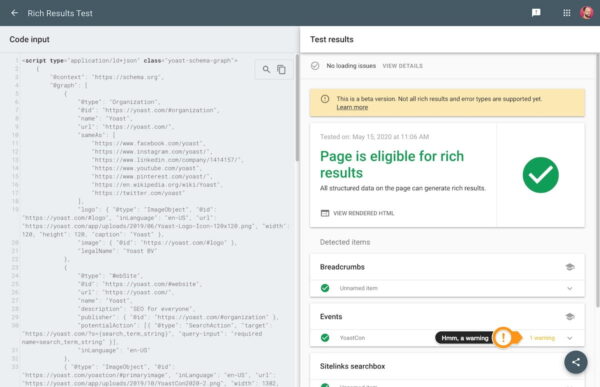Click code line with twitter.com/yoast
600x387 pixels.
(139, 193)
